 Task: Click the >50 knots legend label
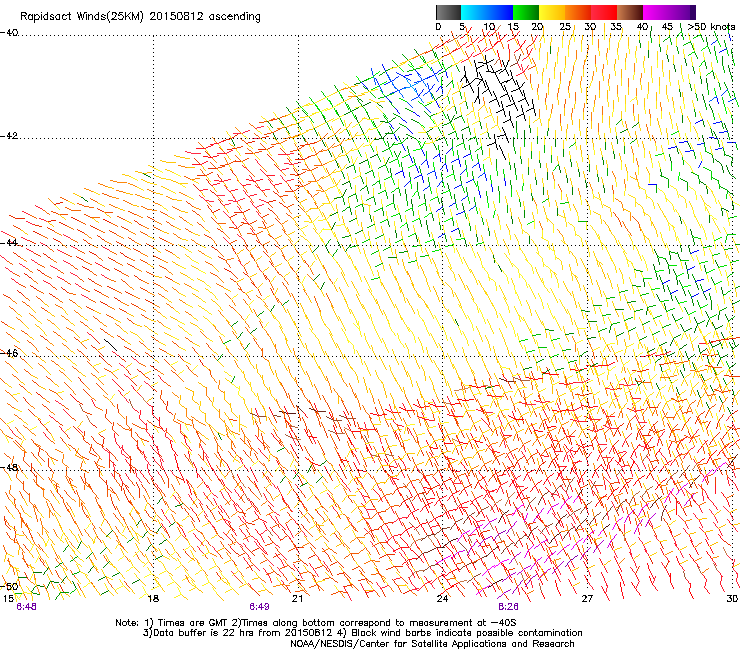tap(711, 27)
